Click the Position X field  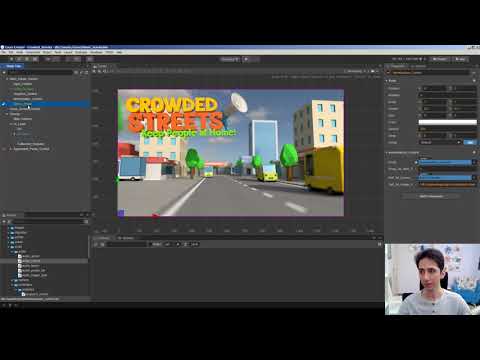click(435, 89)
